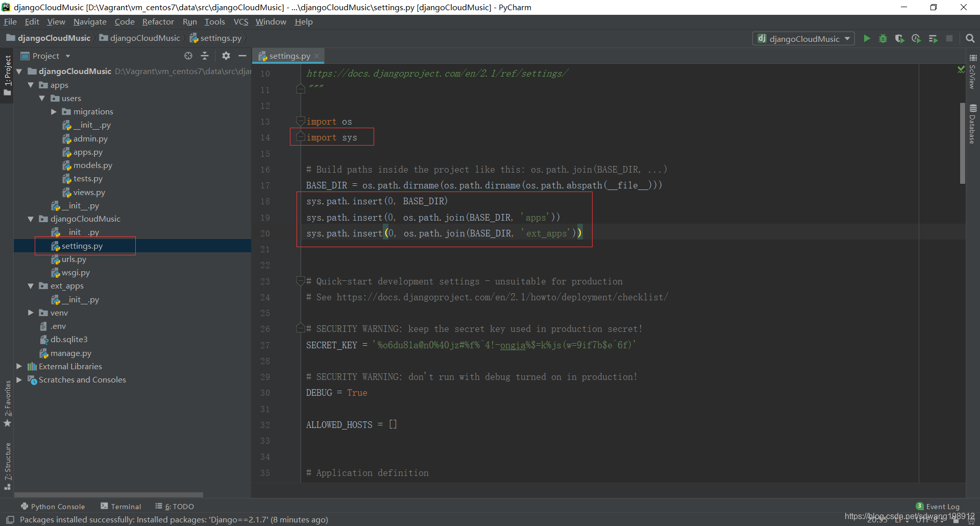Image resolution: width=980 pixels, height=526 pixels.
Task: Open the Refactor menu
Action: coord(158,21)
